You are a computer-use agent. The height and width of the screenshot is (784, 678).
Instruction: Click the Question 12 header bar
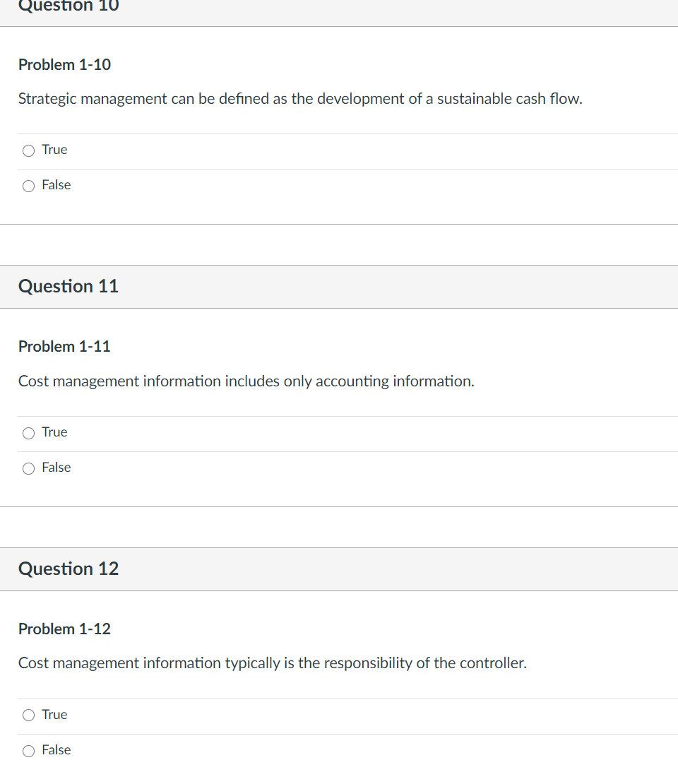pyautogui.click(x=68, y=569)
